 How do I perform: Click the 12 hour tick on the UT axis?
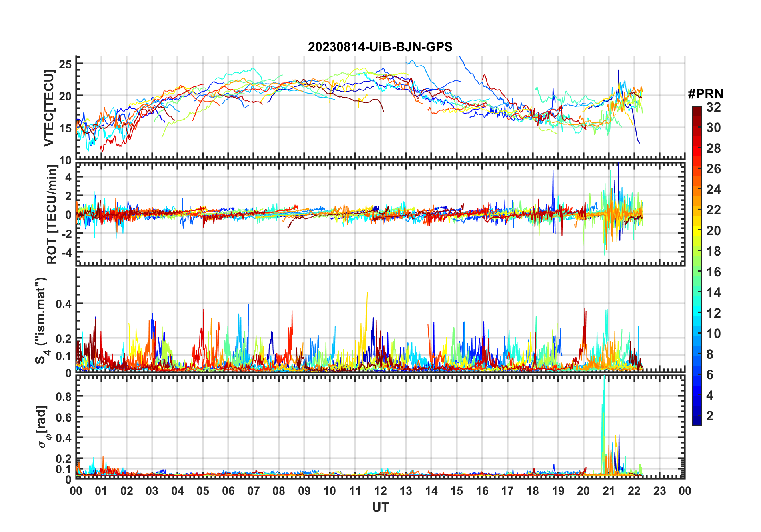pyautogui.click(x=380, y=491)
